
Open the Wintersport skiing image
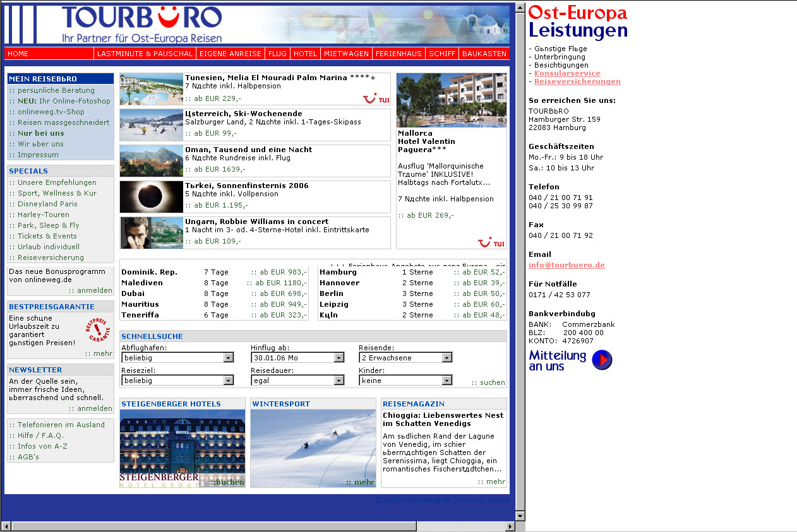click(313, 449)
